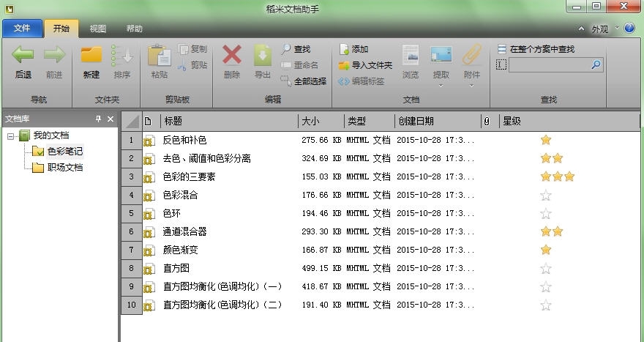
Task: Select row number 6 header
Action: tap(132, 231)
